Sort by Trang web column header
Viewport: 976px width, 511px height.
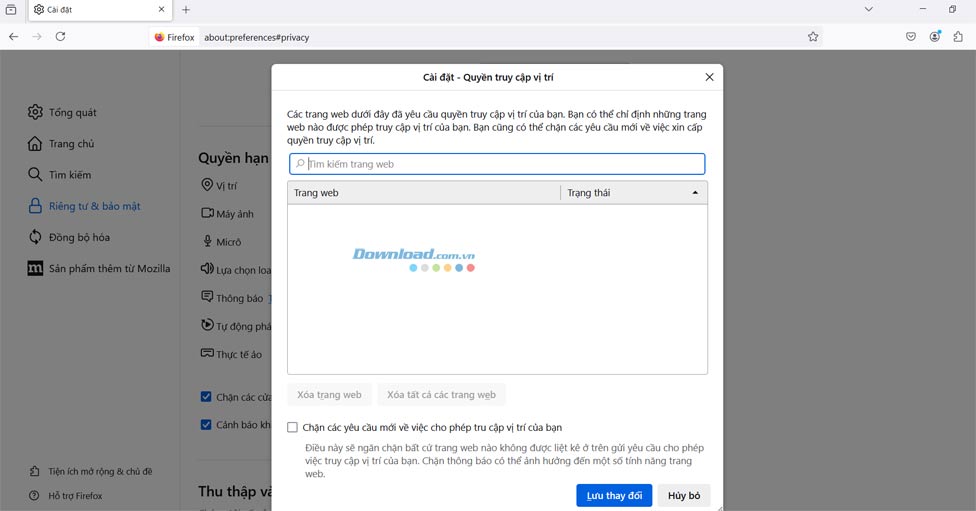[424, 193]
